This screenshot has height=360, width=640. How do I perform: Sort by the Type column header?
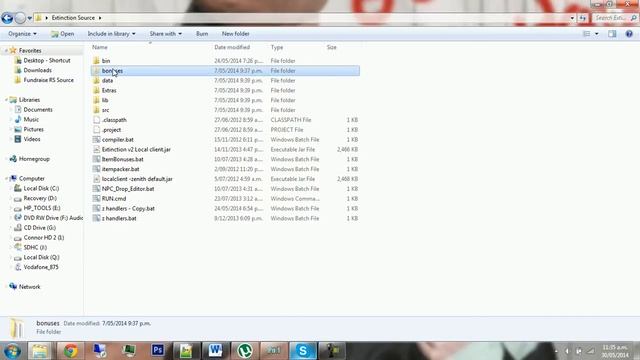click(277, 47)
